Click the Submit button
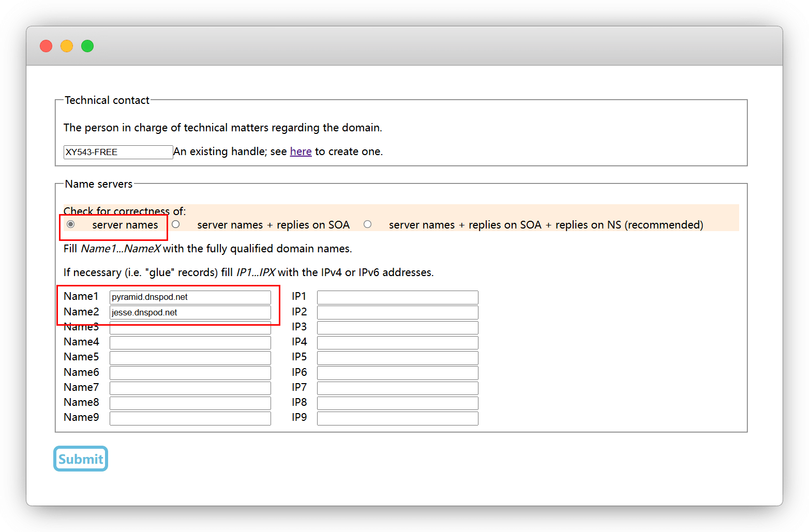This screenshot has width=809, height=532. tap(81, 459)
